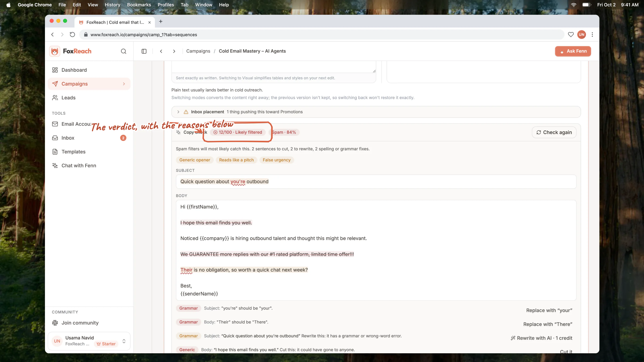Open the sidebar search icon

click(x=123, y=51)
